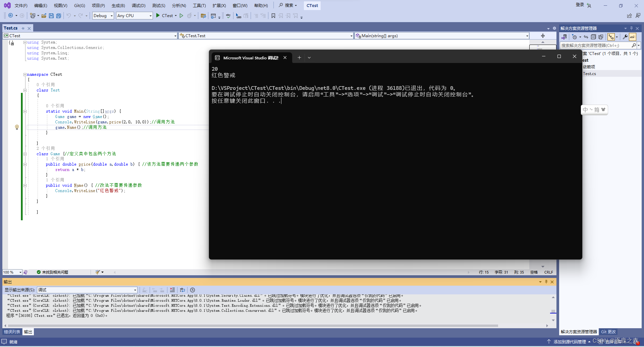This screenshot has width=644, height=347.
Task: Select Test.cs in solution explorer tree
Action: tap(589, 73)
